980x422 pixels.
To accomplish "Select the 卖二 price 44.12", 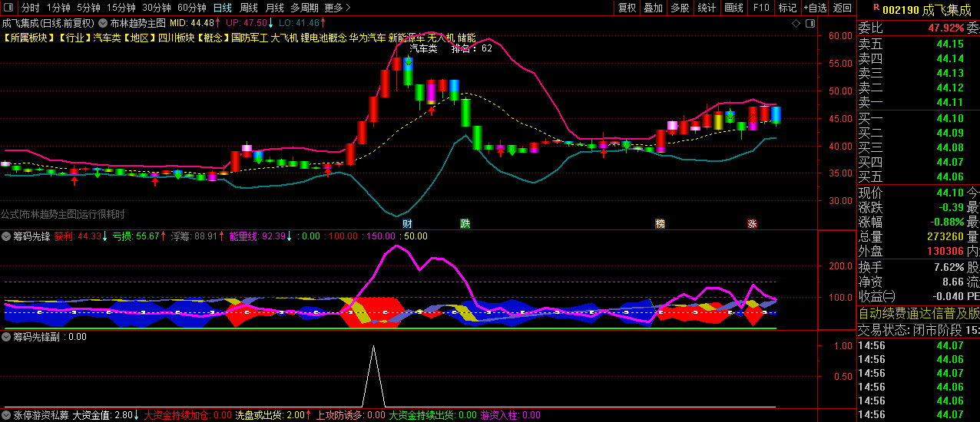I will click(x=950, y=87).
